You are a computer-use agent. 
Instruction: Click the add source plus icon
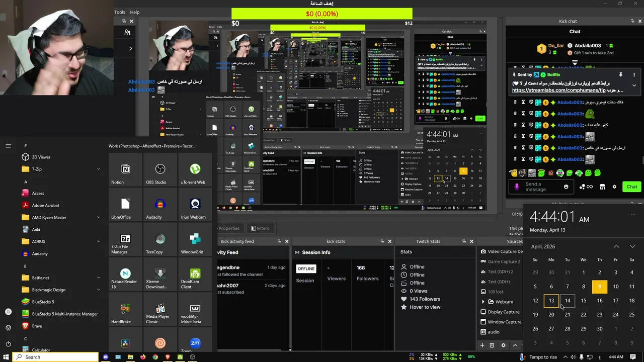coord(482,345)
